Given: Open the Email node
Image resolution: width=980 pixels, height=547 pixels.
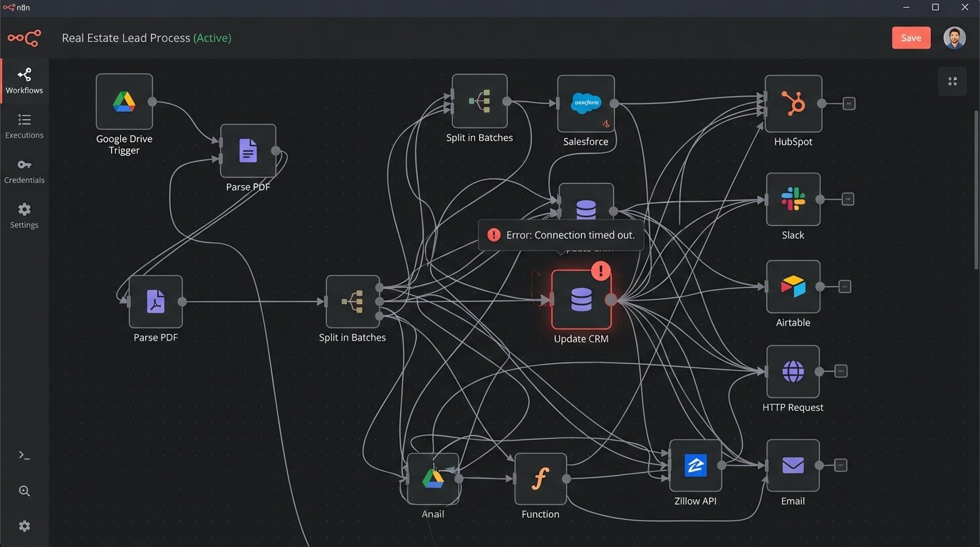Looking at the screenshot, I should [793, 466].
